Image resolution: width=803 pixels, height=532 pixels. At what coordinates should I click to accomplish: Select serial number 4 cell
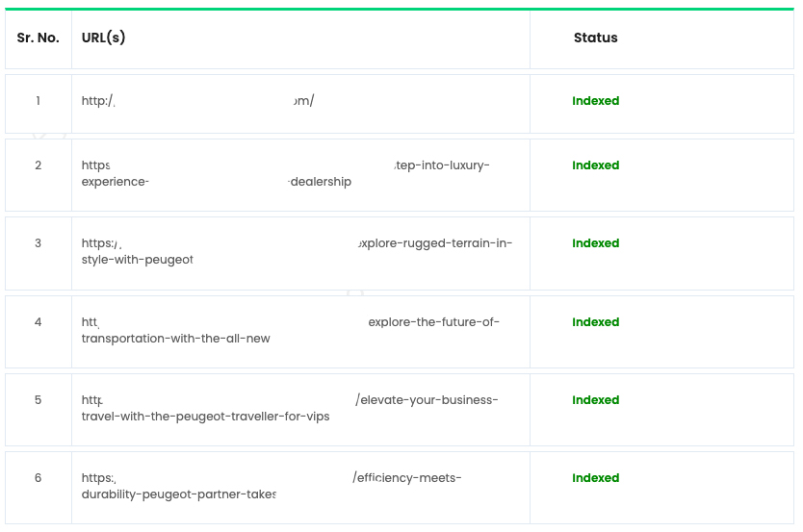click(x=38, y=332)
